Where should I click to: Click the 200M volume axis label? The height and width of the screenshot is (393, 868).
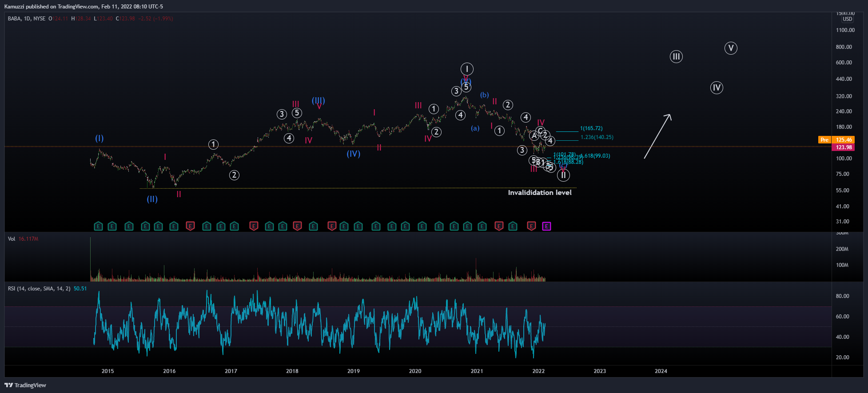[842, 249]
